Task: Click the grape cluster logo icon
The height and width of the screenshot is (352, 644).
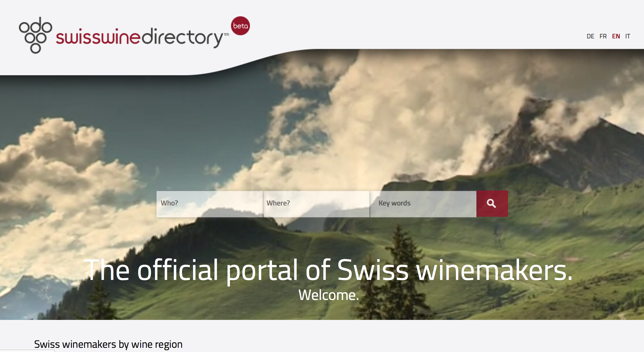Action: (36, 35)
